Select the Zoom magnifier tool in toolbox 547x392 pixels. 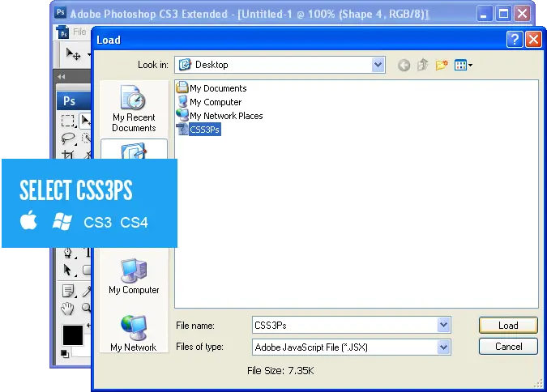[87, 308]
